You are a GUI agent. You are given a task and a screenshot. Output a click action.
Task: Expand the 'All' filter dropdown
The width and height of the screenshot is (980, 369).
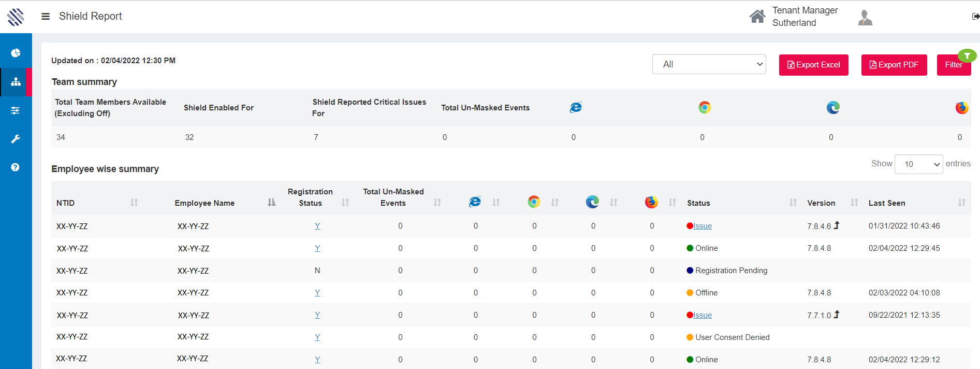(x=709, y=64)
